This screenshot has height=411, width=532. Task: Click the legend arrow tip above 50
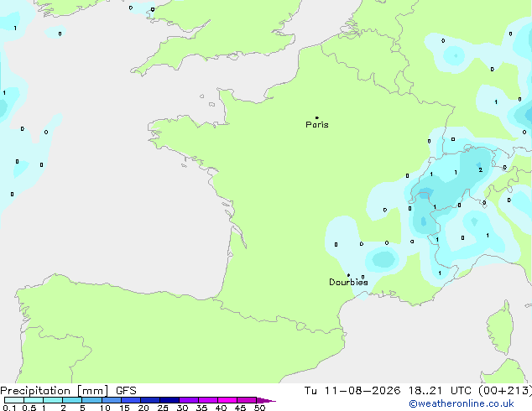[x=267, y=400]
